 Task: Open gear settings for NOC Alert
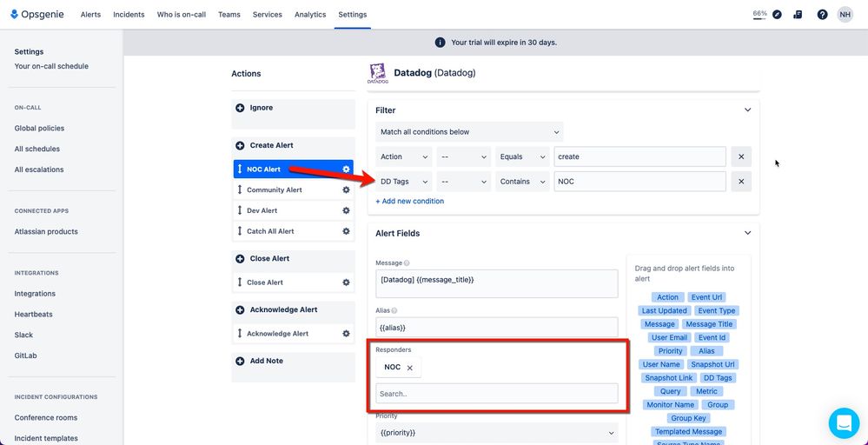point(346,169)
